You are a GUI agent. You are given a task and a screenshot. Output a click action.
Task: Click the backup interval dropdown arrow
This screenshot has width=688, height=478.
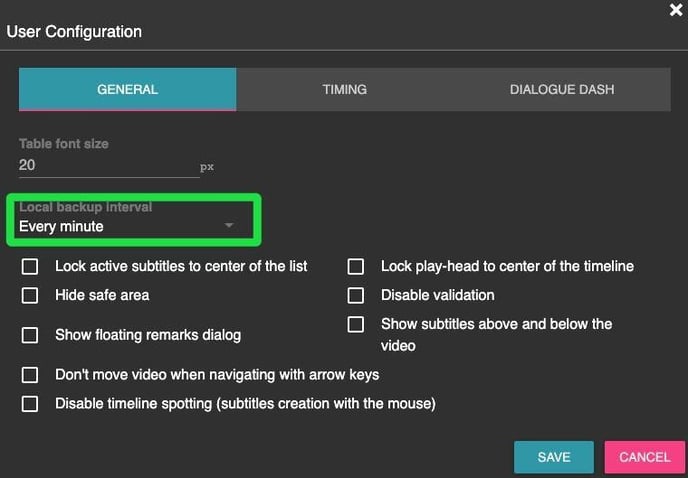pyautogui.click(x=229, y=226)
